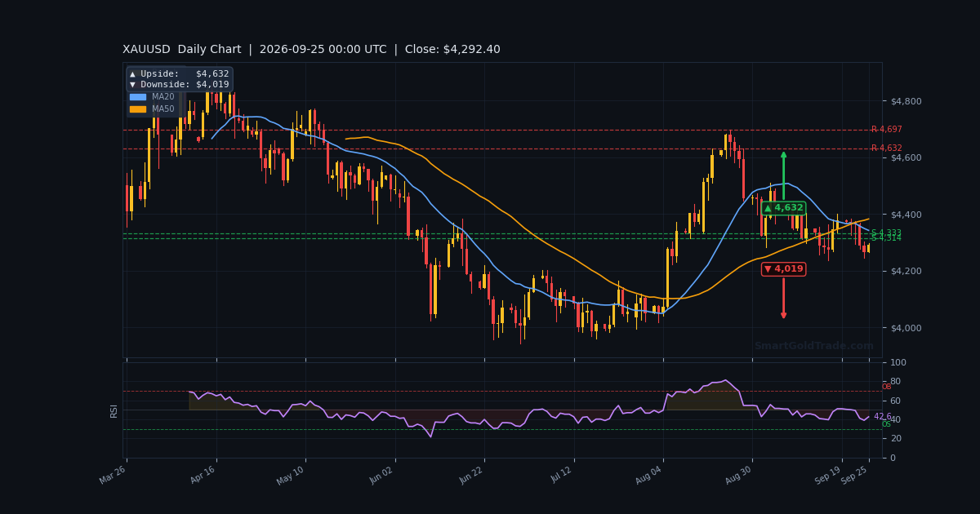Click the 'May 10' date label
980x514 pixels.
[291, 476]
